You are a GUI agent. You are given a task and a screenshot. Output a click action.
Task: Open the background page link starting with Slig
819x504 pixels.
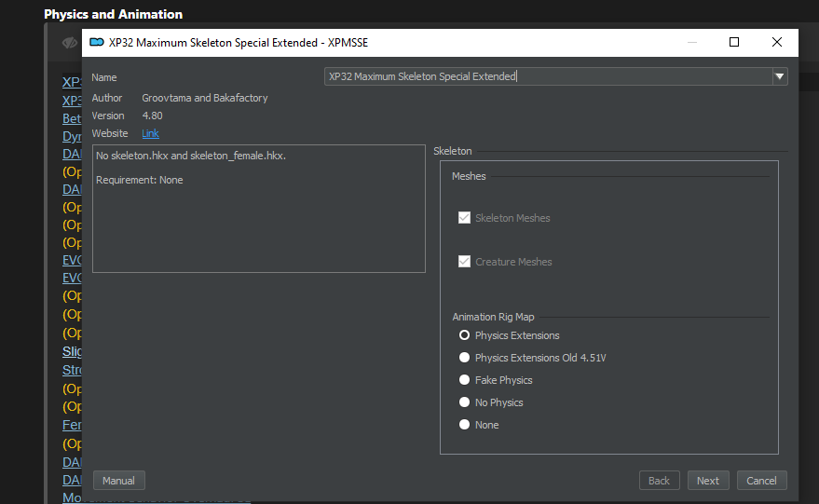click(72, 351)
